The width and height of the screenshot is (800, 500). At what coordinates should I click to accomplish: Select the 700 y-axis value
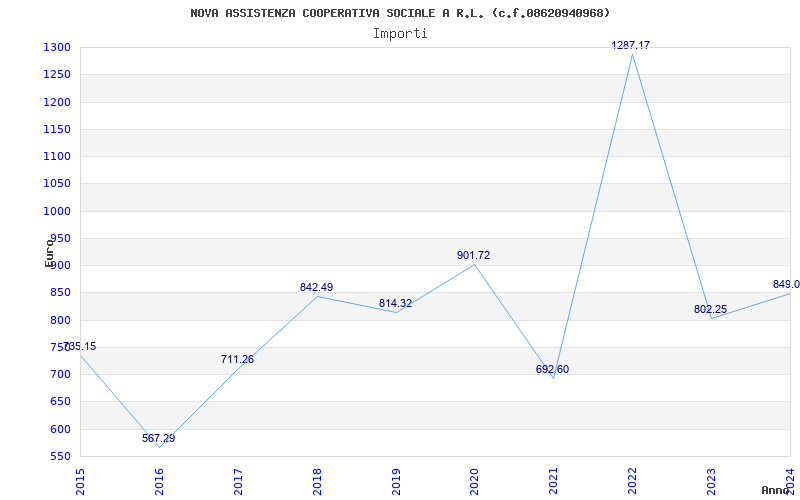pos(60,374)
